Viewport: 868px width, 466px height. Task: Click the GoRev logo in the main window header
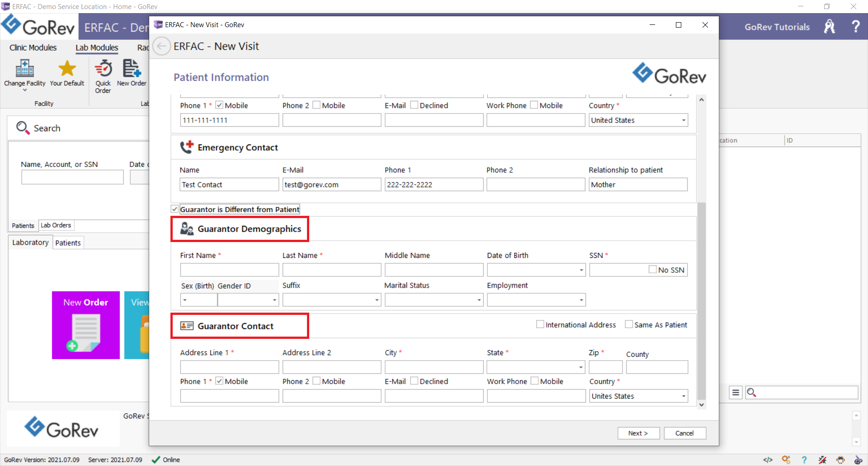[x=38, y=26]
